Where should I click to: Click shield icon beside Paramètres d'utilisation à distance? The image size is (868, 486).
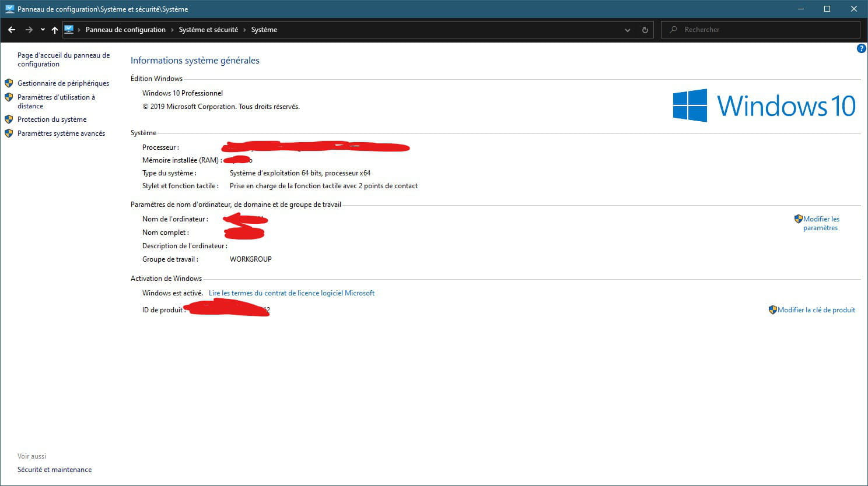[9, 97]
